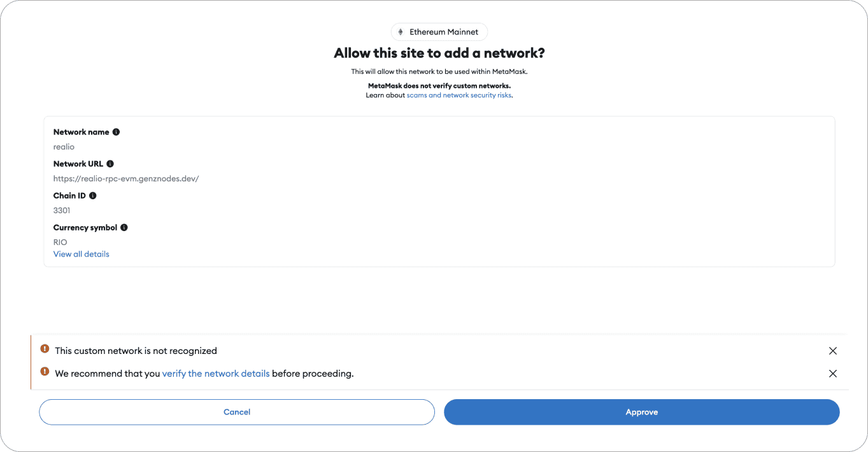Click the network name value realio
This screenshot has height=452, width=868.
tap(64, 147)
